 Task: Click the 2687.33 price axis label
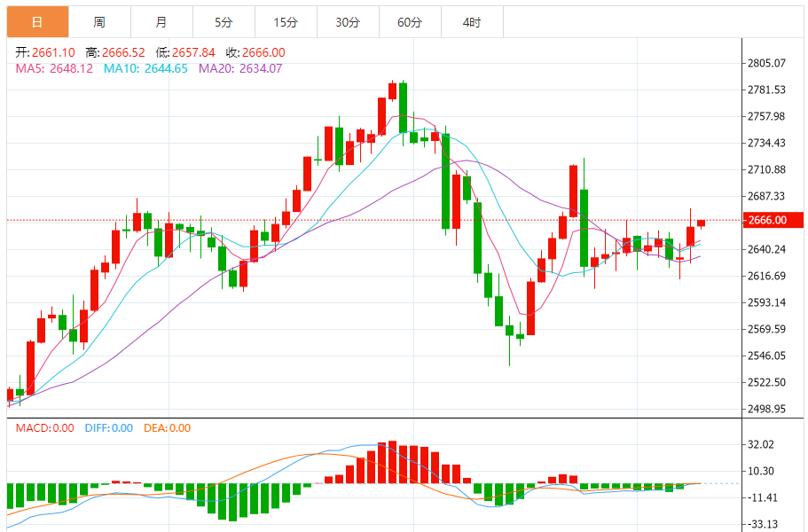click(767, 196)
